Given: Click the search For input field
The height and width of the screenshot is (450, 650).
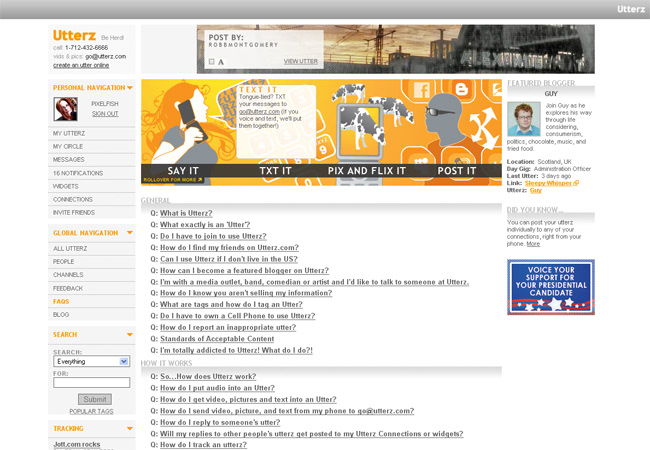Looking at the screenshot, I should pos(91,382).
